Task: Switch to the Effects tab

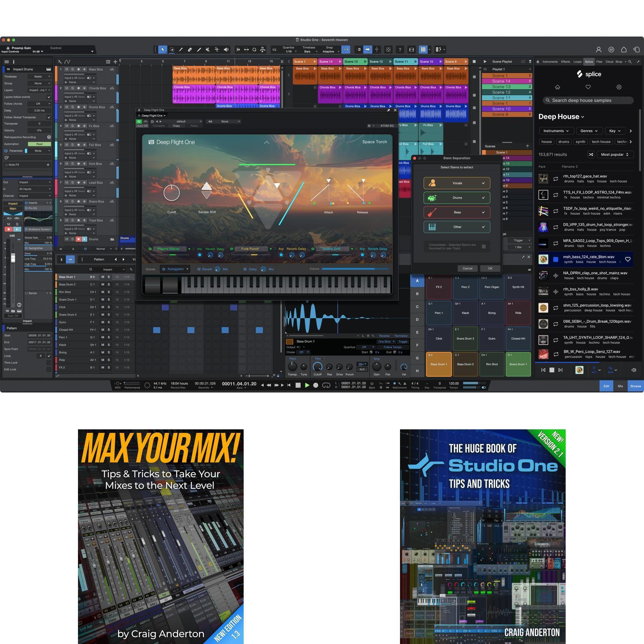Action: [566, 62]
